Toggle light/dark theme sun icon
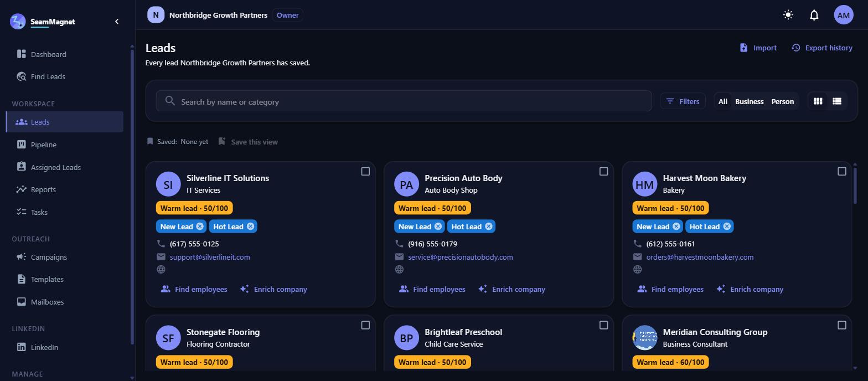Screen dimensions: 868x381 point(788,15)
